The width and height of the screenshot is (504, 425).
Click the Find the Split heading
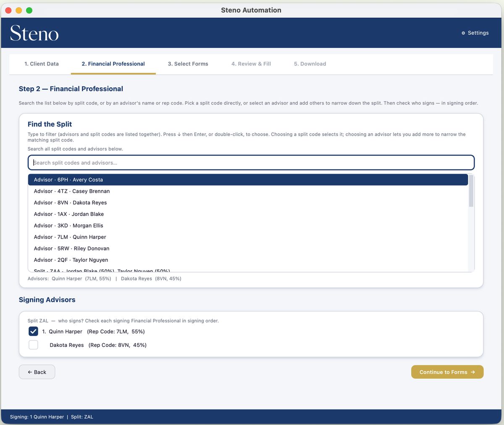click(50, 124)
